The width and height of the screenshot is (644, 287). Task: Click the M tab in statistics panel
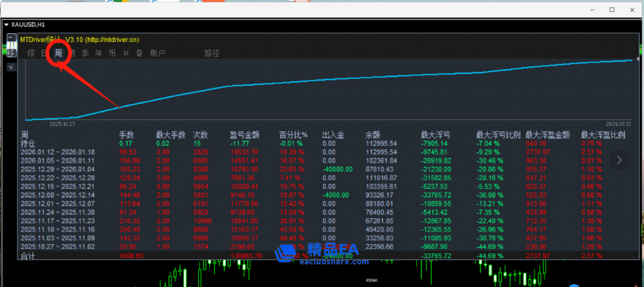pos(126,54)
